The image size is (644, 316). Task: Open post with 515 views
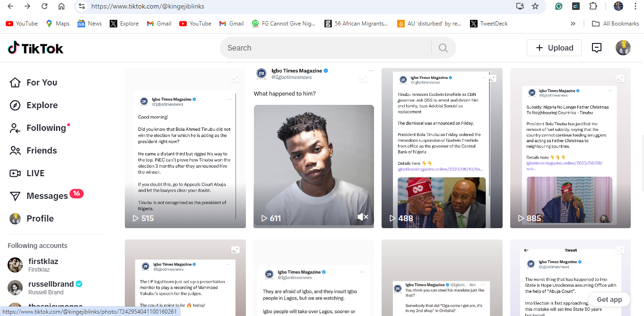[x=185, y=148]
